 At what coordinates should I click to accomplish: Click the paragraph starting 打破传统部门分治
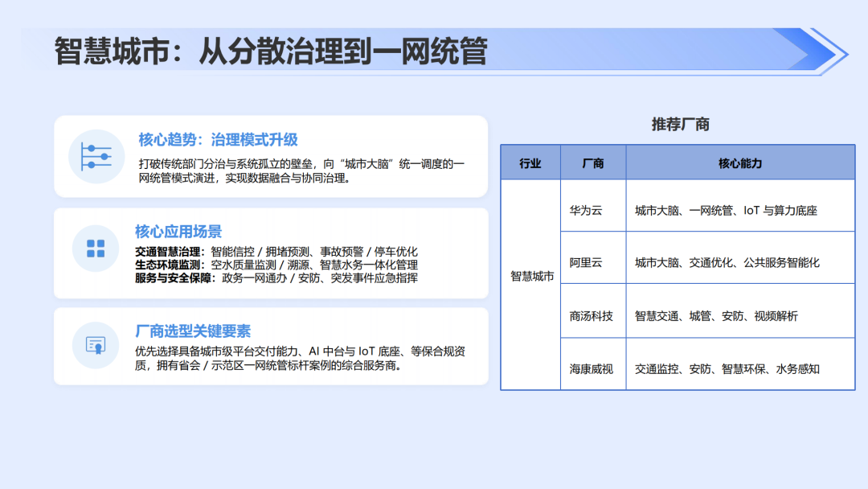[x=301, y=171]
